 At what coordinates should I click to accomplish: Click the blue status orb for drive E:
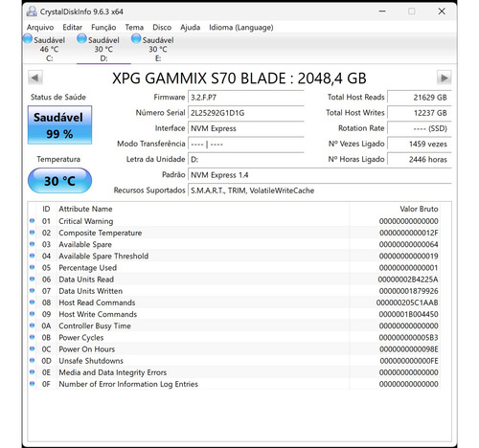coord(136,39)
